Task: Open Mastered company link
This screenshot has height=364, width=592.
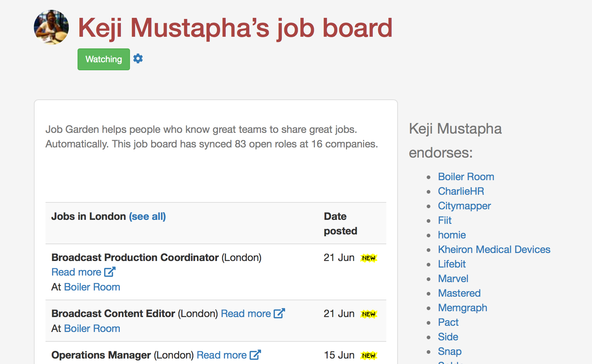Action: (x=459, y=293)
